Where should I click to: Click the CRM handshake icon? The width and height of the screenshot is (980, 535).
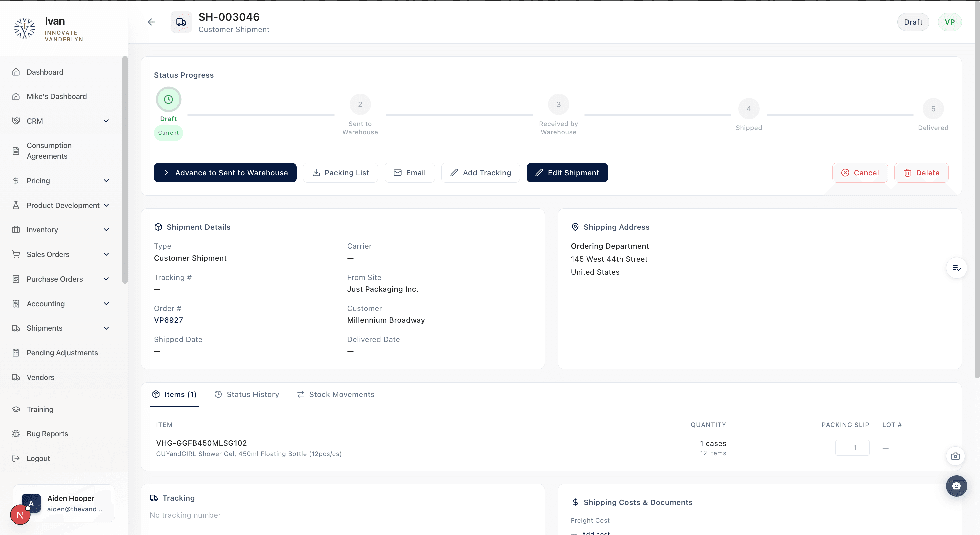[16, 121]
